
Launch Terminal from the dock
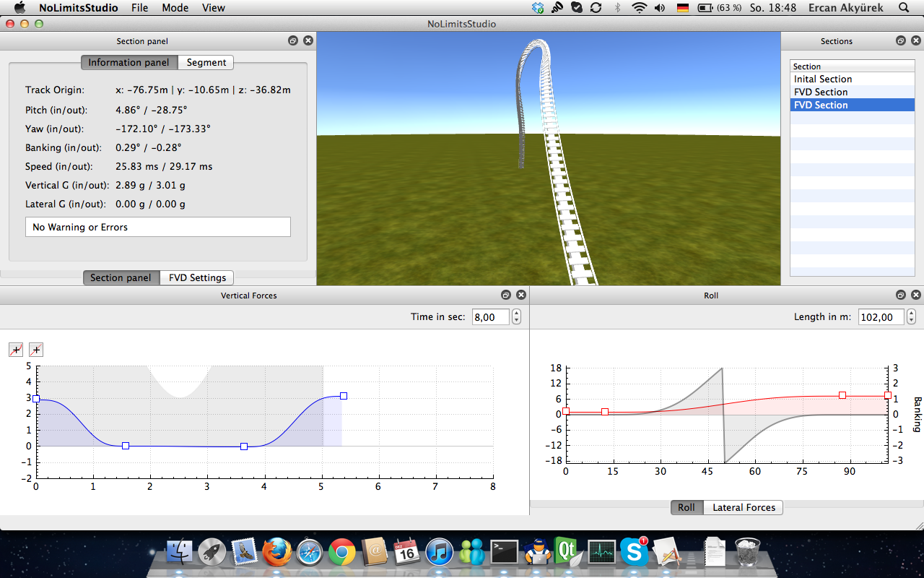pos(504,553)
